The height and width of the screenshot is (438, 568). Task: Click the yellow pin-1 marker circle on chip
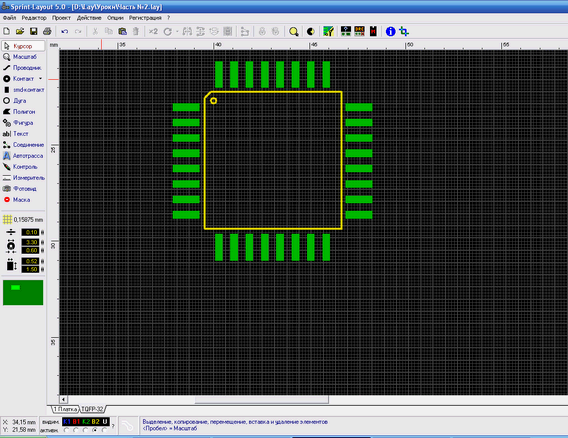pyautogui.click(x=213, y=101)
